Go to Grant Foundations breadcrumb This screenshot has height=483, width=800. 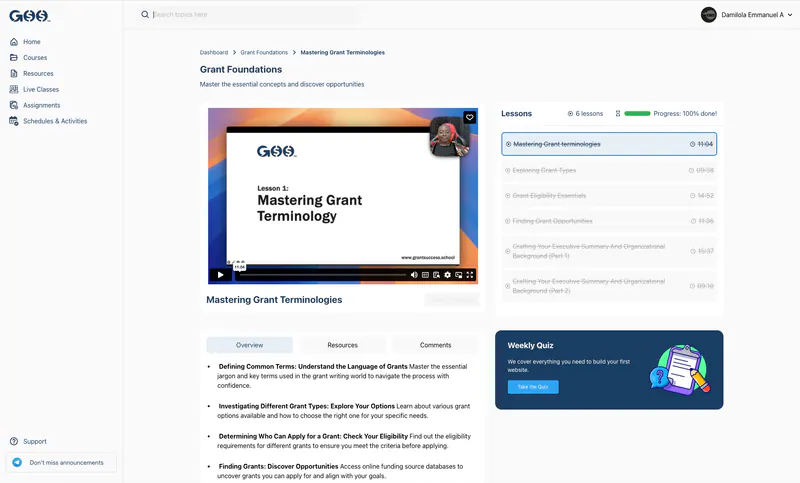264,53
